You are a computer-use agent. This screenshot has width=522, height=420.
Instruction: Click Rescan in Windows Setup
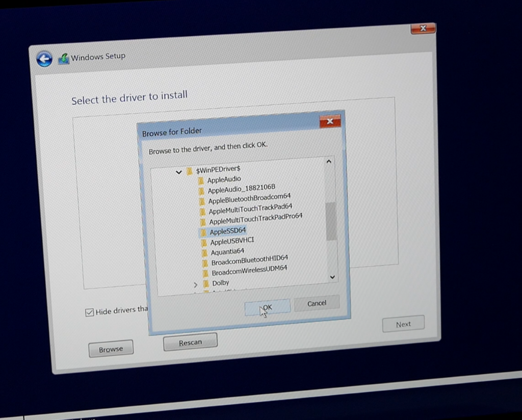click(x=190, y=342)
